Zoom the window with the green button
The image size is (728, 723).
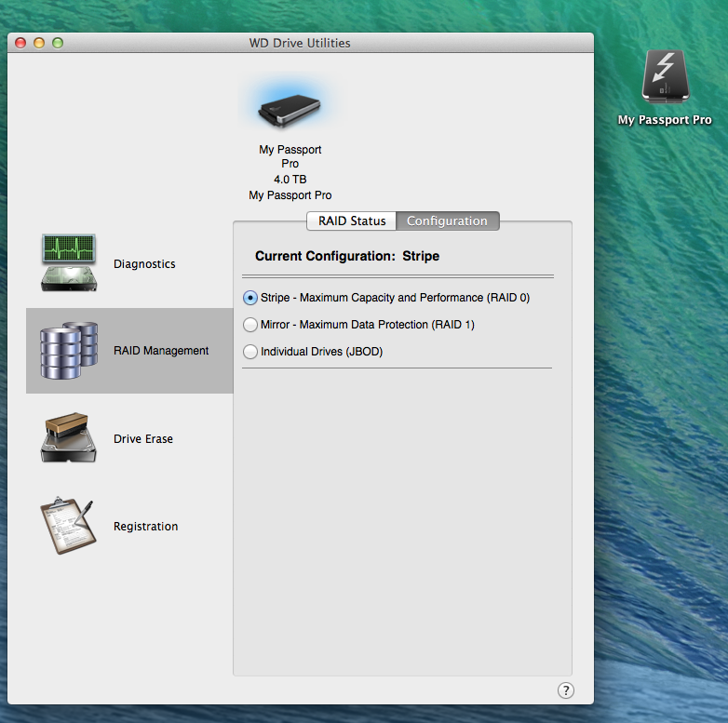tap(58, 43)
